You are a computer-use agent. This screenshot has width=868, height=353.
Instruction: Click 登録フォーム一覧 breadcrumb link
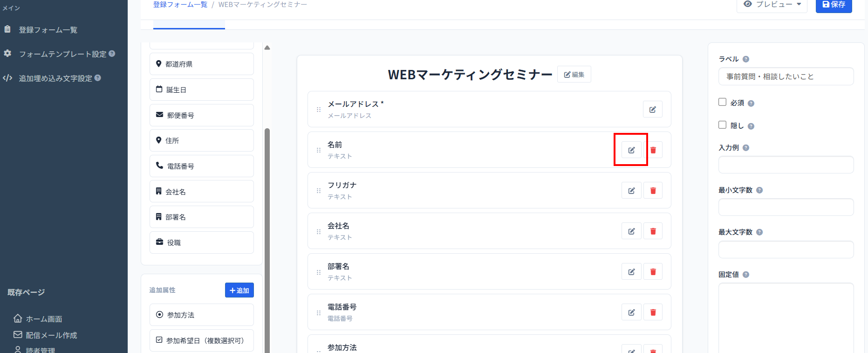[180, 5]
